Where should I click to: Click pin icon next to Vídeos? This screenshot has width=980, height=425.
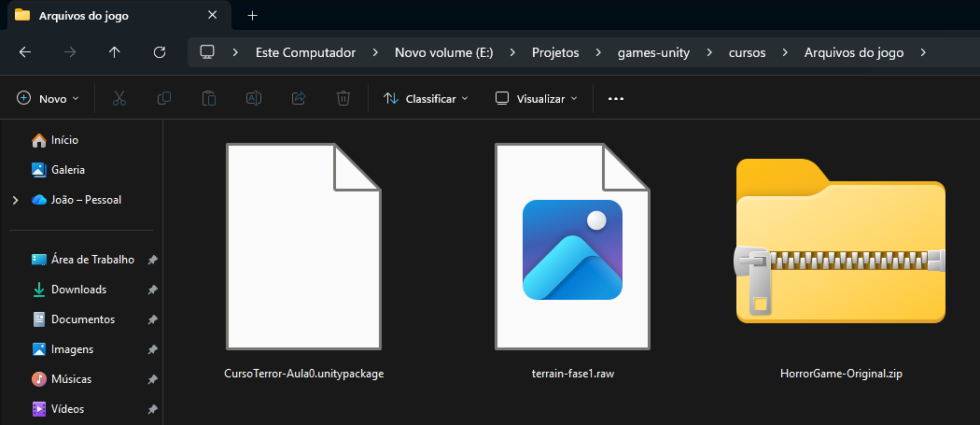[152, 409]
